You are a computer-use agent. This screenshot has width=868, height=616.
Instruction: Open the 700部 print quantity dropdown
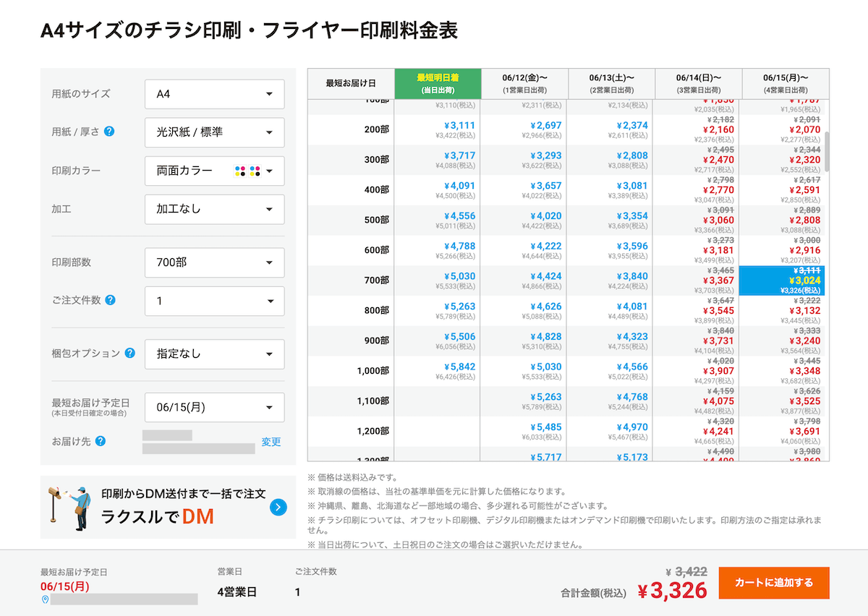tap(215, 262)
